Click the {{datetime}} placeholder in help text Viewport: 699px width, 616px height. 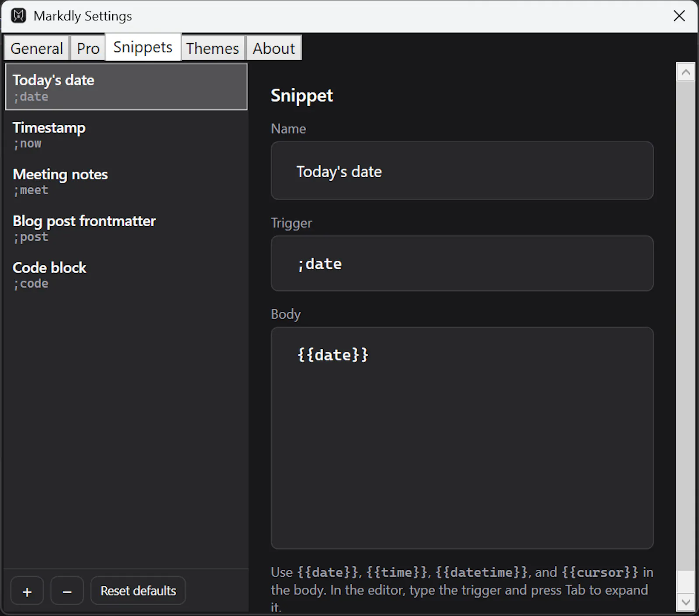coord(482,572)
